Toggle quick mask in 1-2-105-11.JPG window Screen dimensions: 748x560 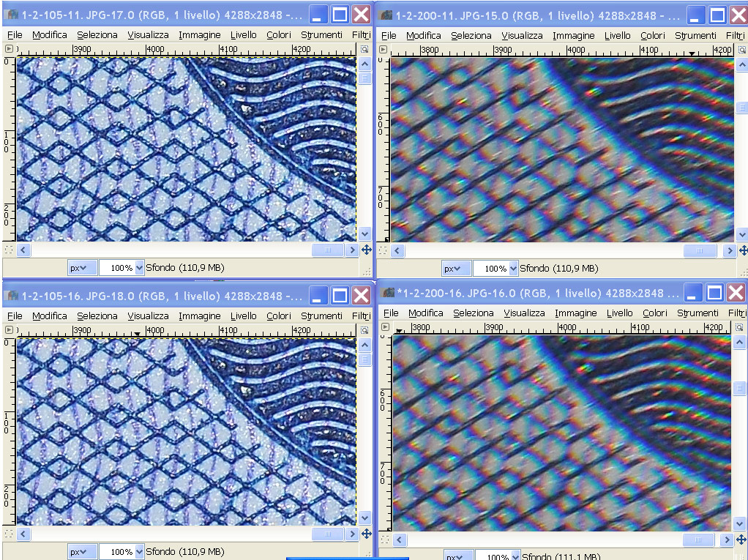(9, 250)
